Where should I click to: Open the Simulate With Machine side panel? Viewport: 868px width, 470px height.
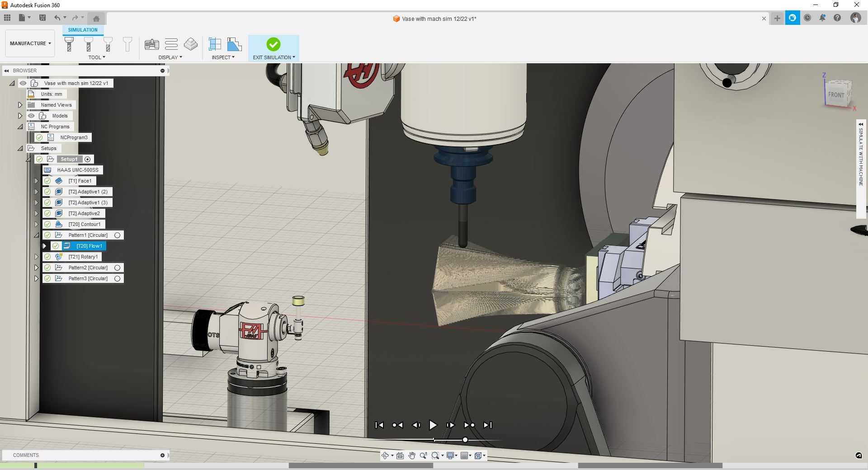point(861,156)
